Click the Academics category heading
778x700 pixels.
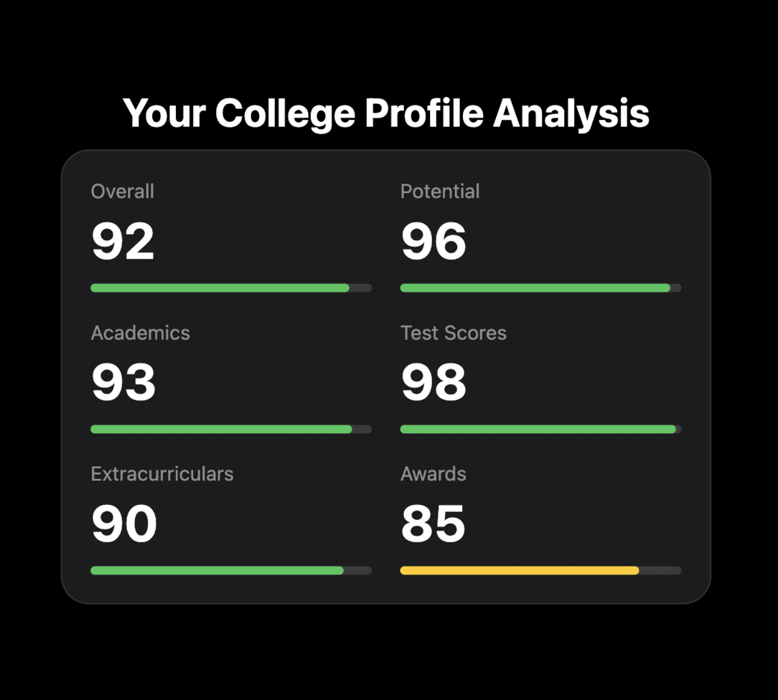140,333
